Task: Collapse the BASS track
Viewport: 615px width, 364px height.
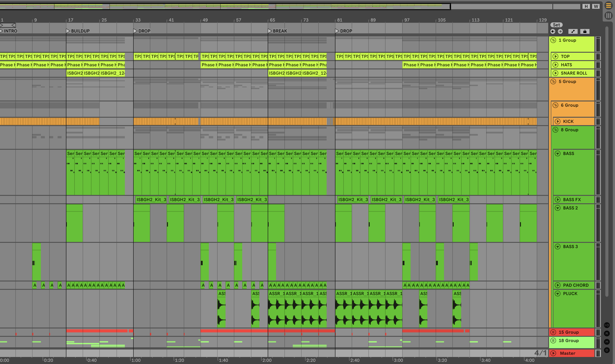Action: click(558, 153)
